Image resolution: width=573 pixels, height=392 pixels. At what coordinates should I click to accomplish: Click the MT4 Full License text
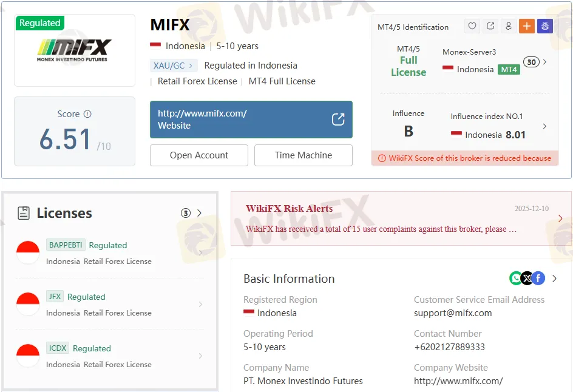pyautogui.click(x=282, y=81)
